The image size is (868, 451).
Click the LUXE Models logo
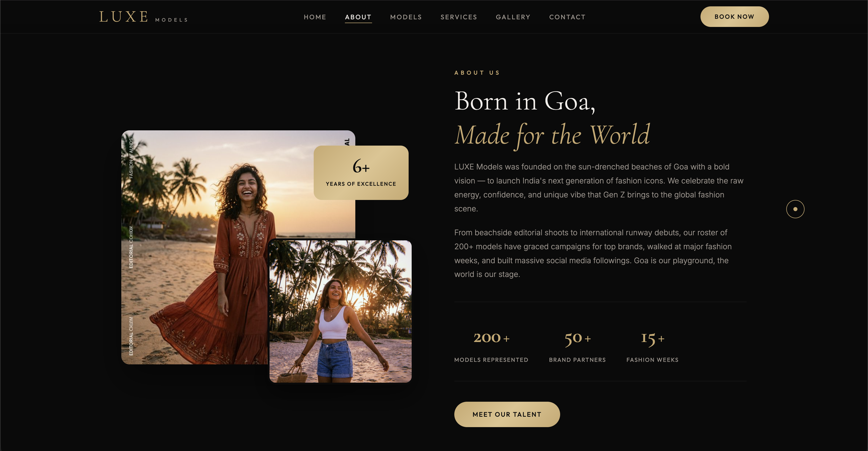tap(144, 17)
